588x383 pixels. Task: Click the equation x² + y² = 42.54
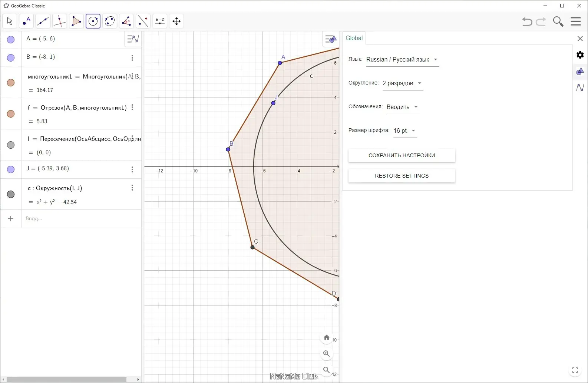coord(57,202)
